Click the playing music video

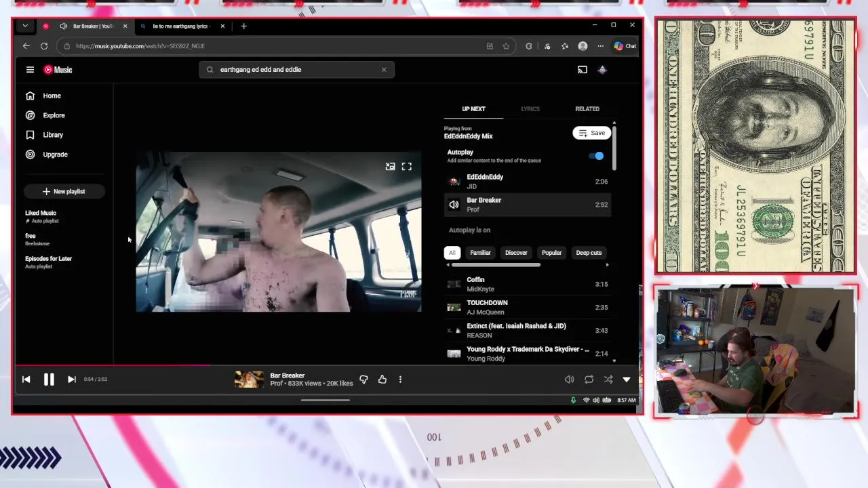278,232
